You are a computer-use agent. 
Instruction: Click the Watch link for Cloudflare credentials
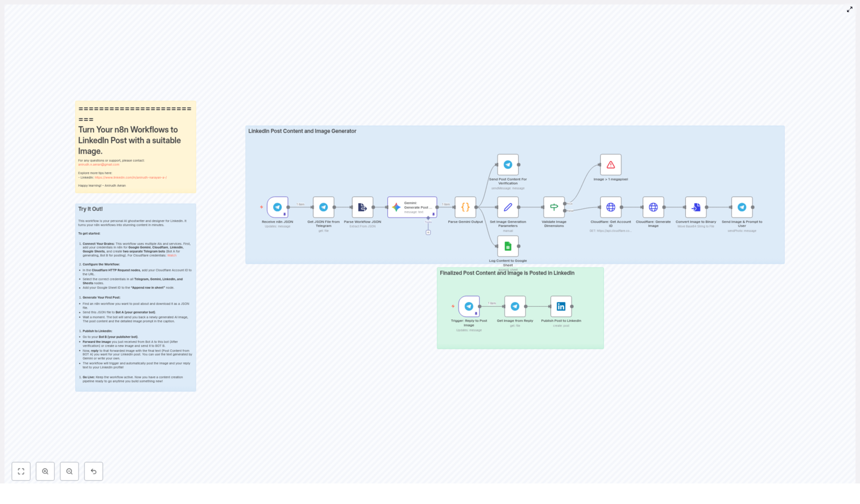[x=172, y=255]
